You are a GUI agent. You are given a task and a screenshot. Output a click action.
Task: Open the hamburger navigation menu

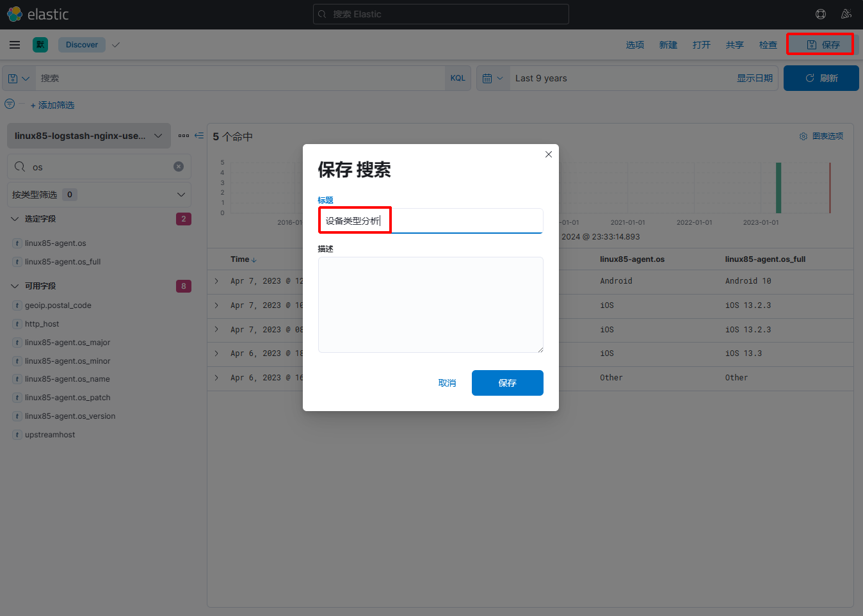coord(15,45)
